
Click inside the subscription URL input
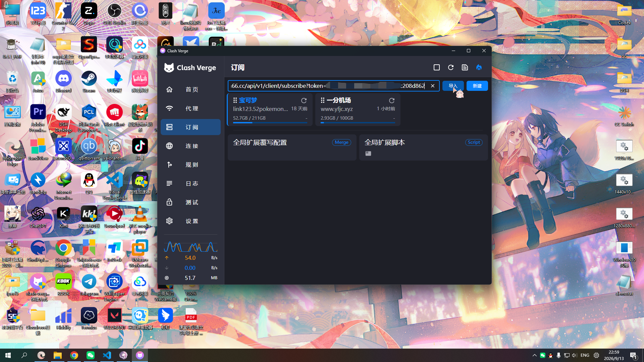coord(328,86)
